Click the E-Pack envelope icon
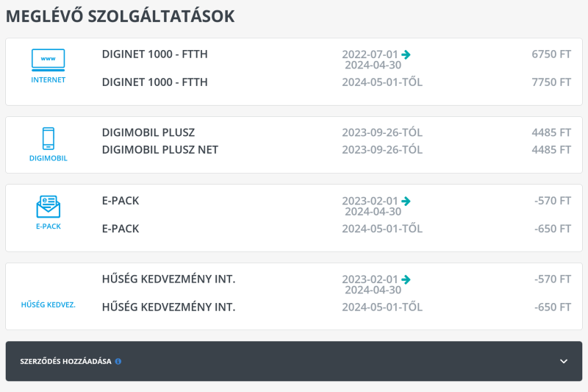The width and height of the screenshot is (588, 392). tap(48, 207)
